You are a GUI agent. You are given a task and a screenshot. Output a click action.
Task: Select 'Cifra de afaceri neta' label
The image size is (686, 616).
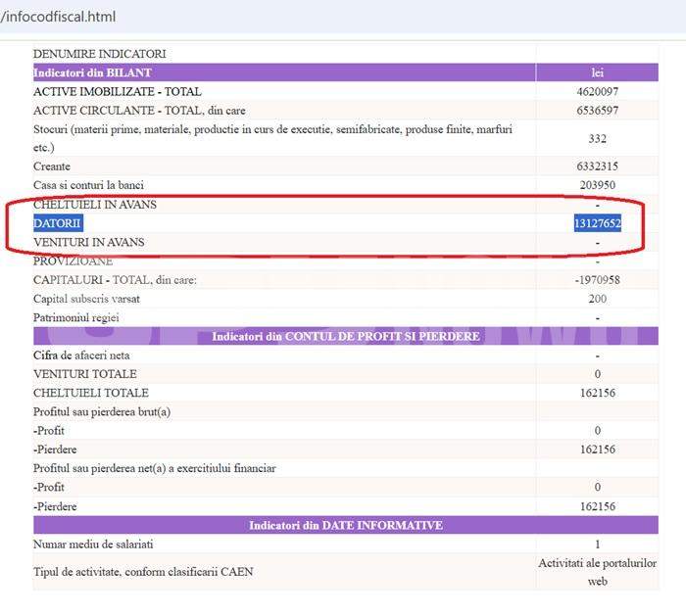(81, 355)
